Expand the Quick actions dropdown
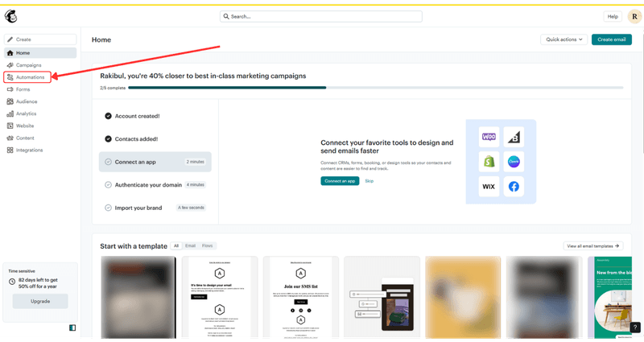Viewport: 644px width, 342px height. [x=564, y=39]
